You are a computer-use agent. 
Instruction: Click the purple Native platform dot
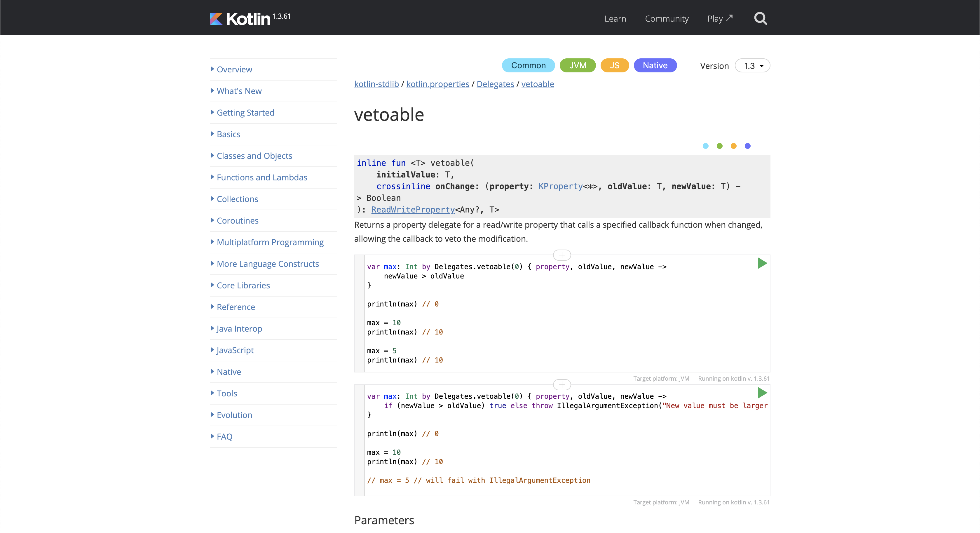[x=747, y=146]
